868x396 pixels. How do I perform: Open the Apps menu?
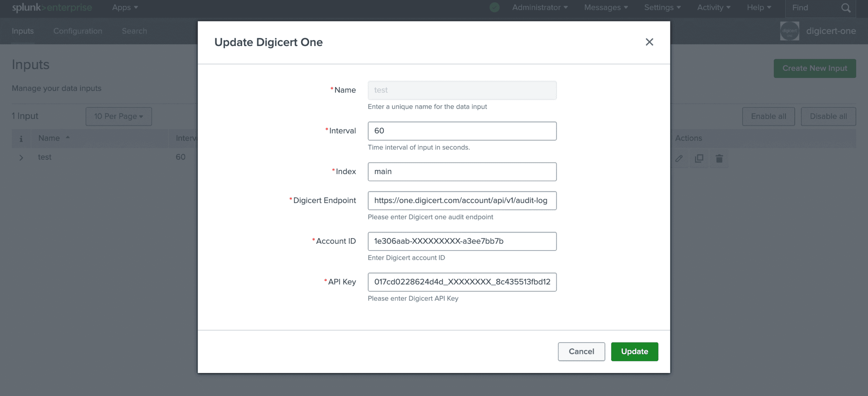[x=124, y=7]
